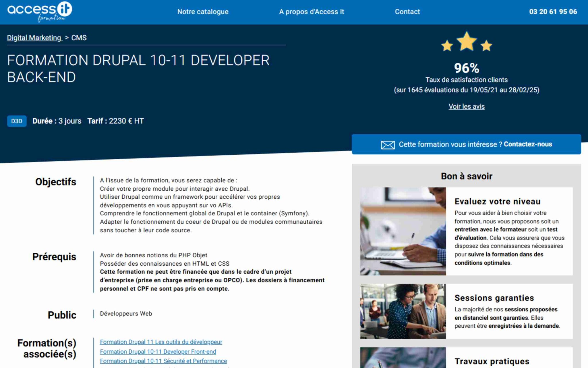The height and width of the screenshot is (368, 588).
Task: Open Formation Drupal 11 Les outils du développeur
Action: coord(161,342)
